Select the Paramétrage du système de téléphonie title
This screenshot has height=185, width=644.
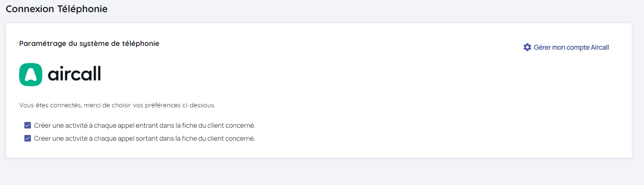tap(89, 44)
